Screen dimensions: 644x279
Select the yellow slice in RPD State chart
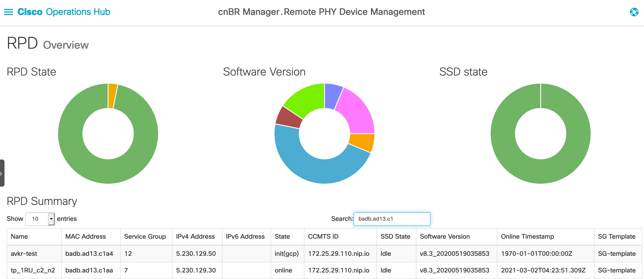point(112,96)
